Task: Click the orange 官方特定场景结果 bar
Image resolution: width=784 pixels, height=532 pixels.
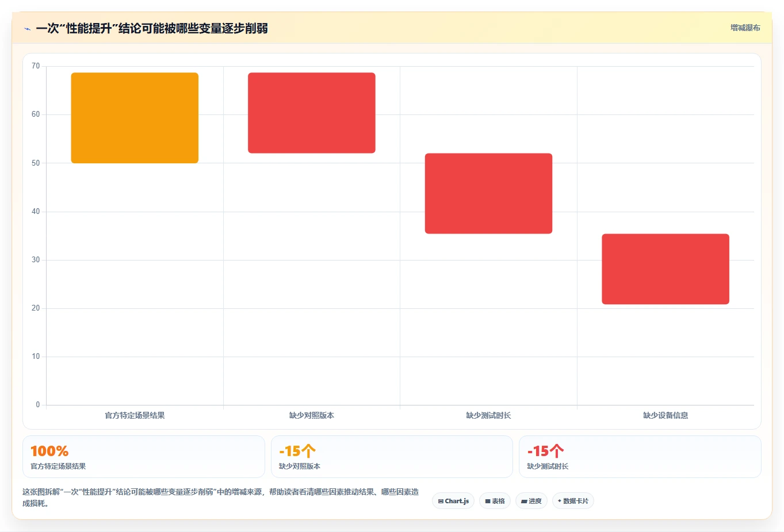Action: click(135, 118)
